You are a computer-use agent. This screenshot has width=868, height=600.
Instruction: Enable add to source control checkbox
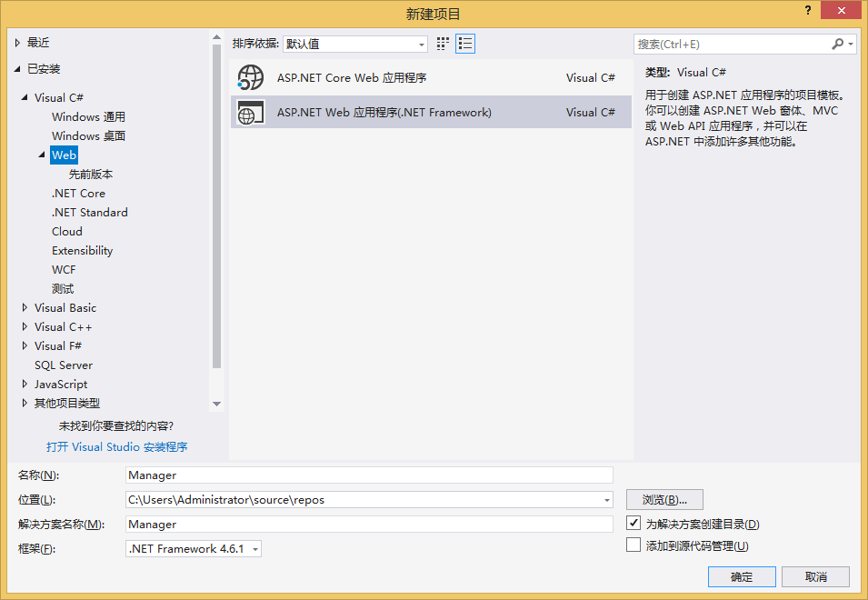[x=634, y=545]
